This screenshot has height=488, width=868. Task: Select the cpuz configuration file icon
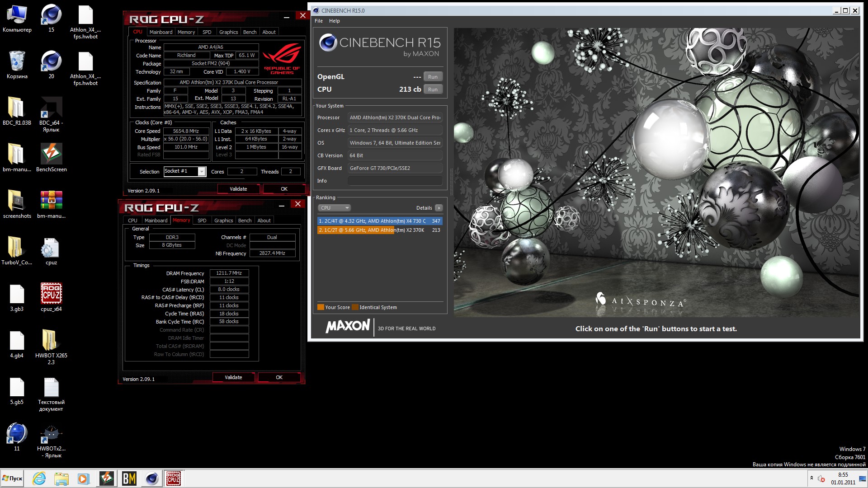51,251
